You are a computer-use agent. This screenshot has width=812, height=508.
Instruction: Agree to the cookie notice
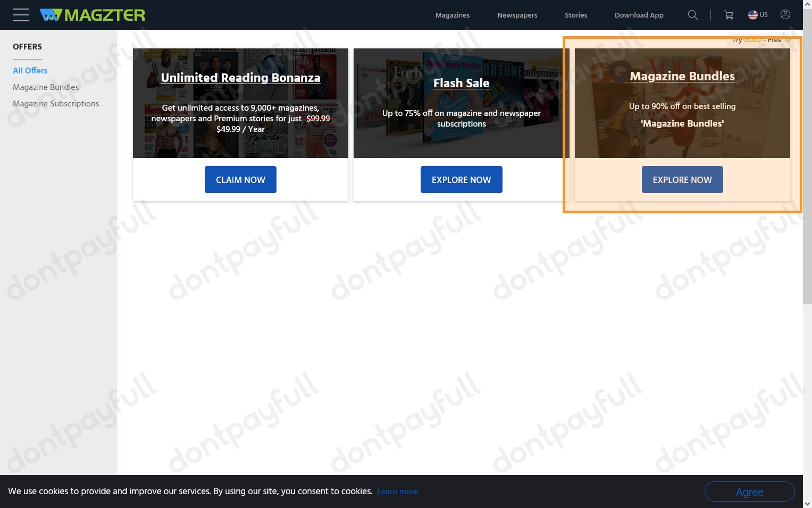(x=749, y=492)
